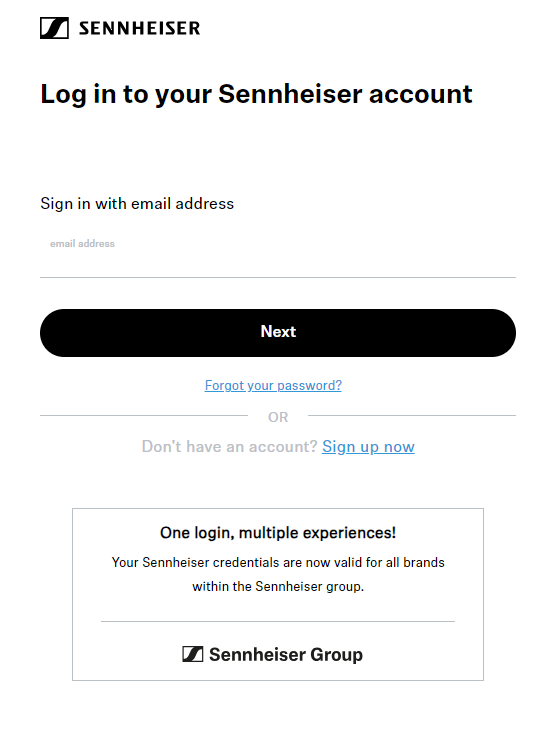Viewport: 558px width, 731px height.
Task: Click the Sennheiser Group logo icon
Action: 193,654
